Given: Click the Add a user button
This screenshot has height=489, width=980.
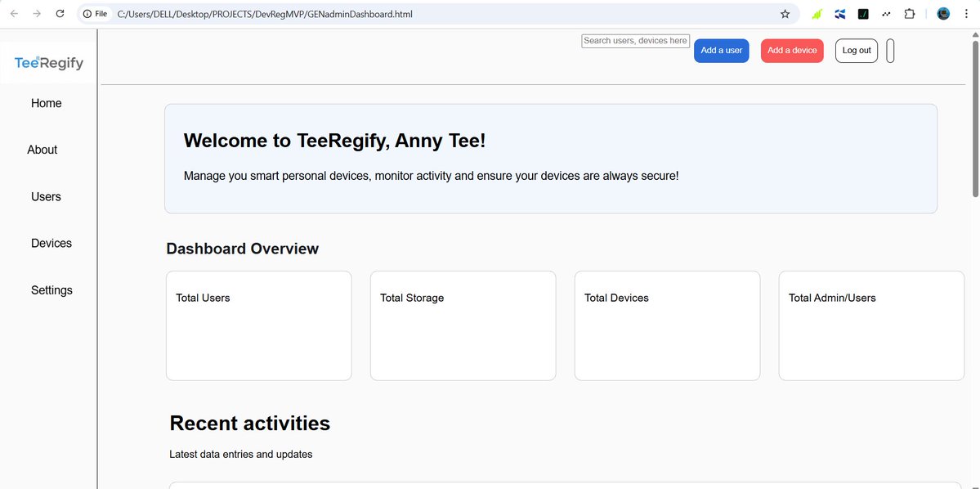Looking at the screenshot, I should pyautogui.click(x=721, y=51).
